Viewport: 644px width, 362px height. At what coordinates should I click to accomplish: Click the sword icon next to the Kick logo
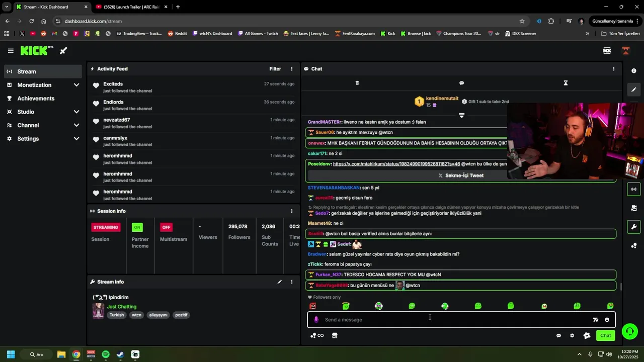click(63, 51)
